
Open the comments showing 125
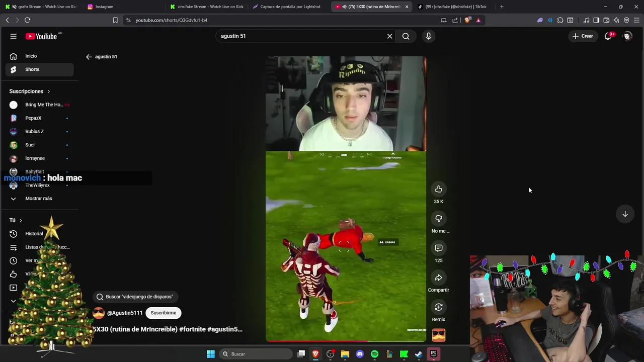click(439, 248)
